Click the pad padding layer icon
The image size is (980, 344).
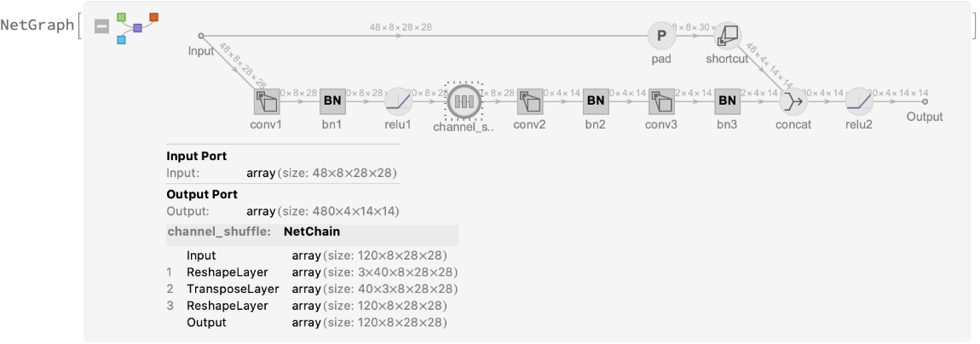click(x=660, y=36)
